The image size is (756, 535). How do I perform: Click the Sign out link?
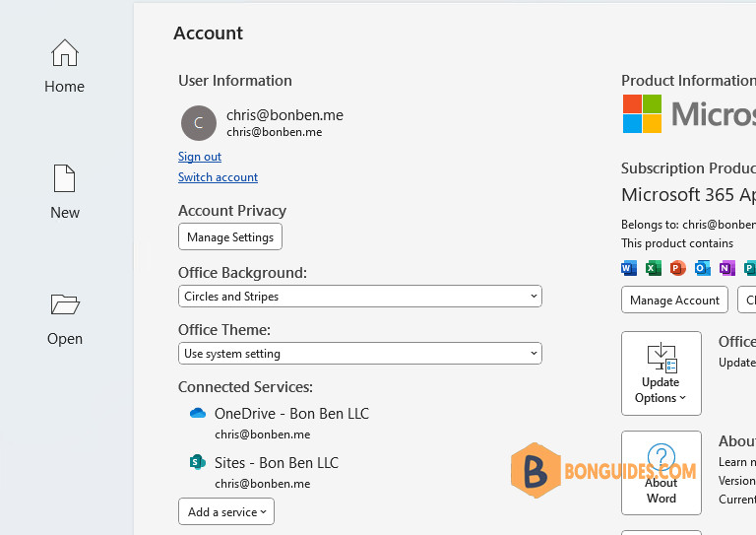click(200, 157)
